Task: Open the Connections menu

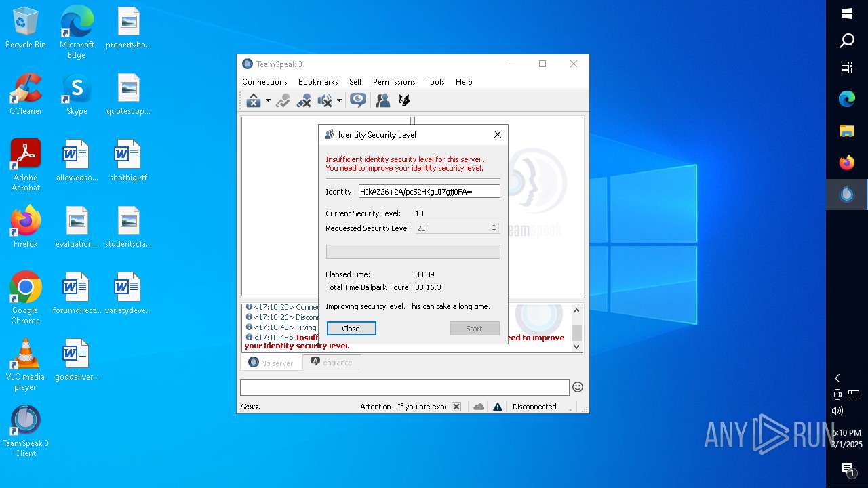Action: coord(264,82)
